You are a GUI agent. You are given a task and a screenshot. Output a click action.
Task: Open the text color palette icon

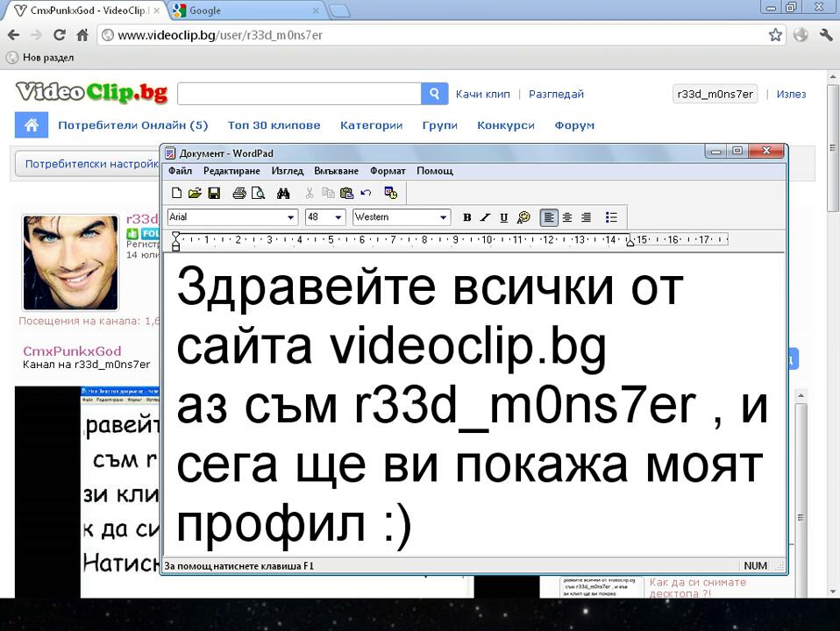tap(523, 217)
